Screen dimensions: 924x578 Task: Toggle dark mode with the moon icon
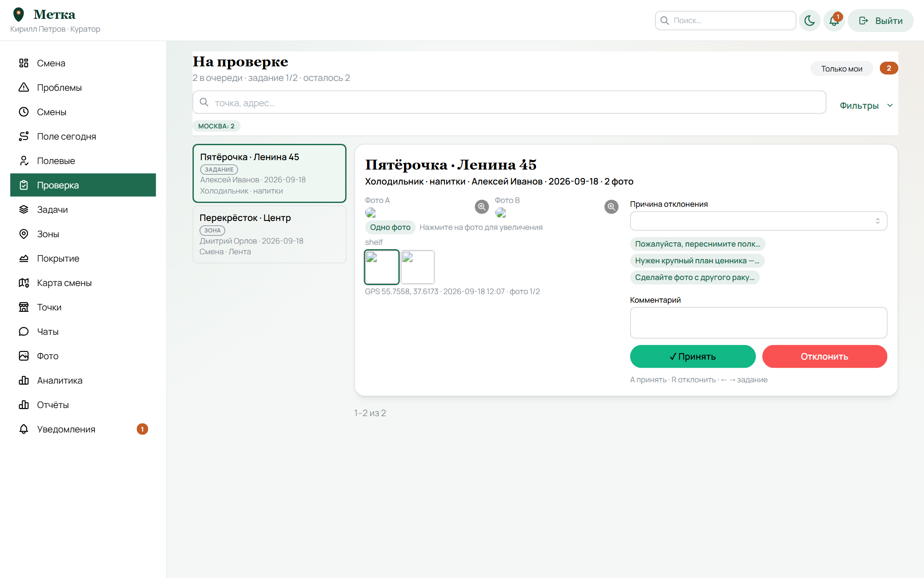pos(809,21)
